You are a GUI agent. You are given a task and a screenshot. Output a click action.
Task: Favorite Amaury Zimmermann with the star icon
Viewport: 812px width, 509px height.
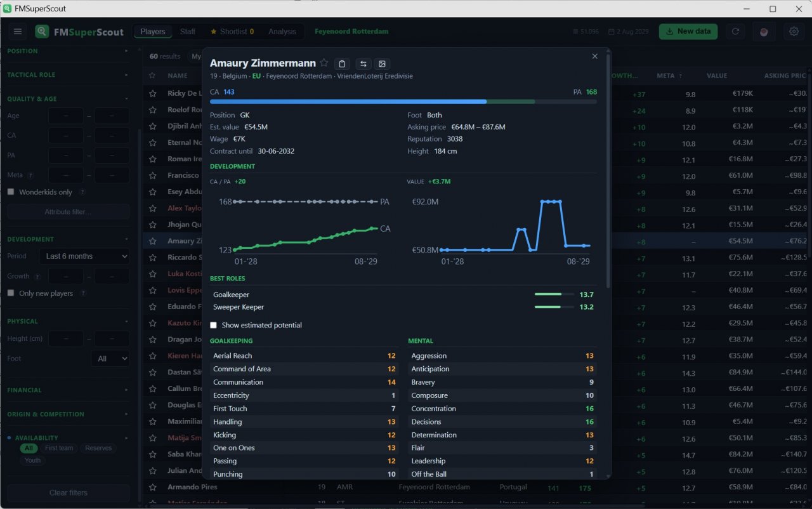tap(324, 63)
